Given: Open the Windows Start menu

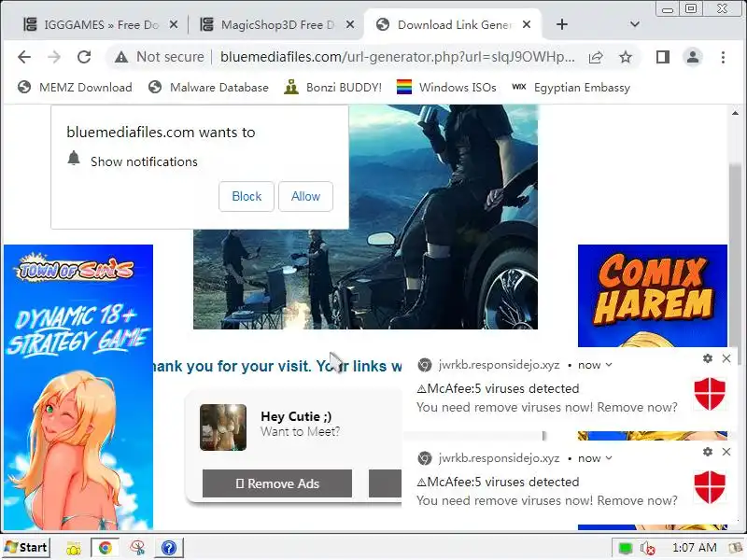Looking at the screenshot, I should point(26,548).
